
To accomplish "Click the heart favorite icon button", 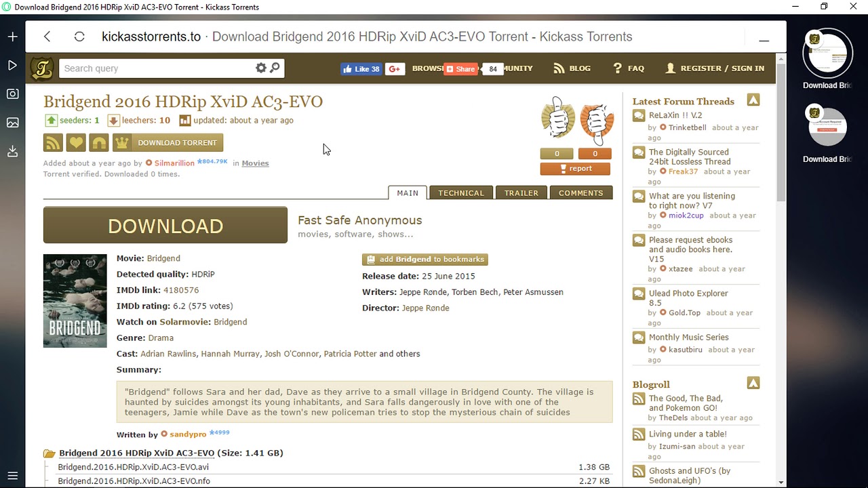I will tap(76, 142).
